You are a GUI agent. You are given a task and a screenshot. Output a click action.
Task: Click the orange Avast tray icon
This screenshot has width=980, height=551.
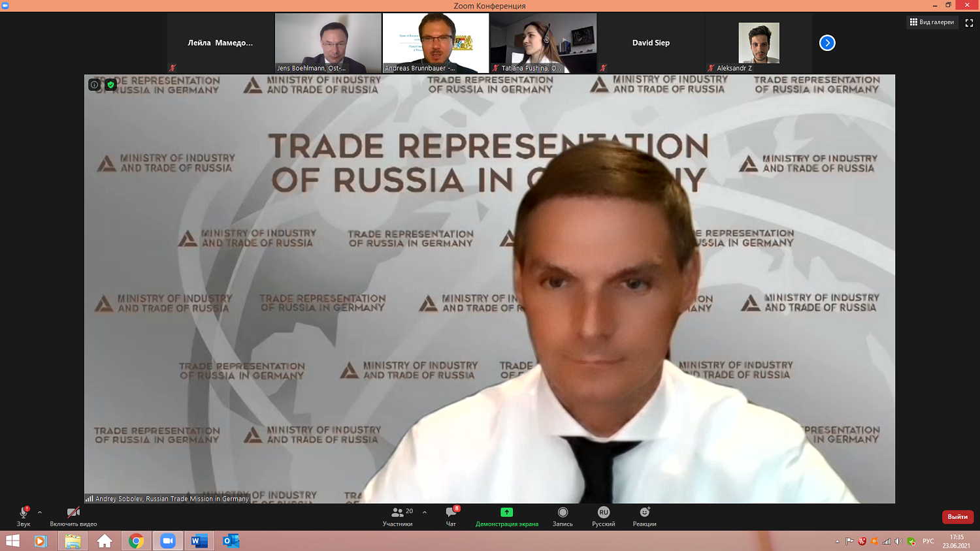coord(874,541)
